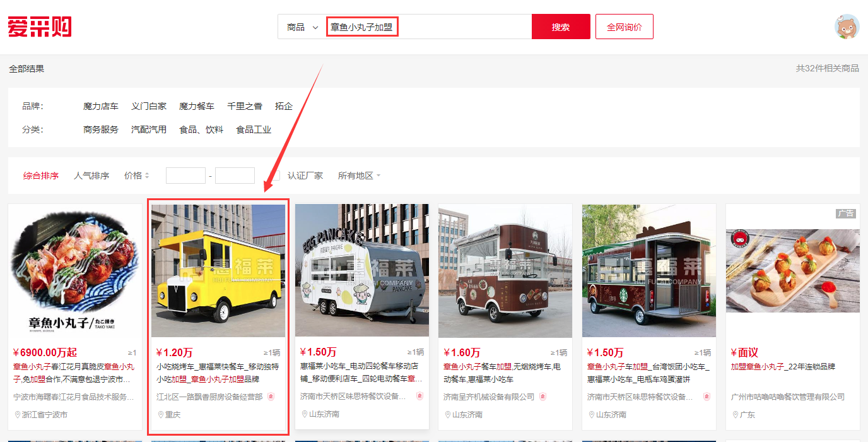Open seller 宁波市海曙春江花月食品技术服务
This screenshot has width=868, height=442.
point(74,397)
